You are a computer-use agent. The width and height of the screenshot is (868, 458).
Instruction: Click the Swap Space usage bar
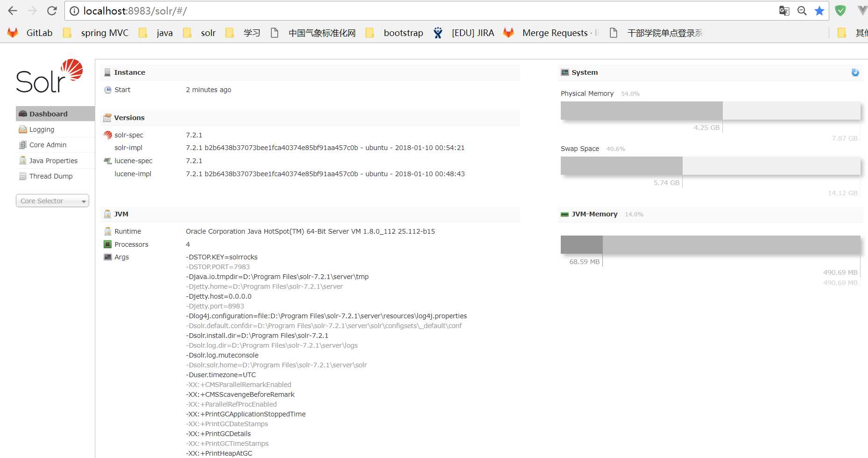coord(710,166)
